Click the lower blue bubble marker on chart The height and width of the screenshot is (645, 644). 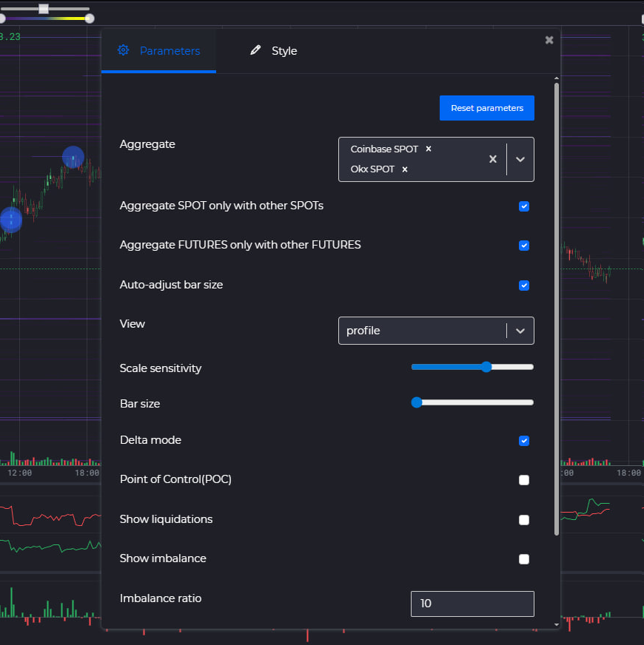coord(10,220)
